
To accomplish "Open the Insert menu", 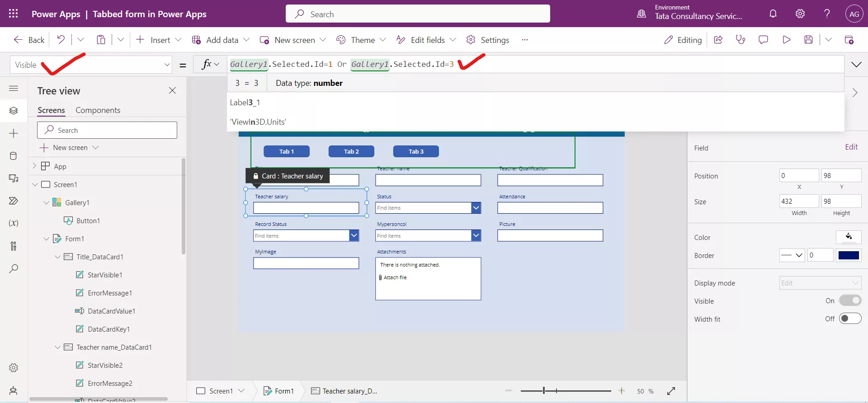I will coord(158,40).
